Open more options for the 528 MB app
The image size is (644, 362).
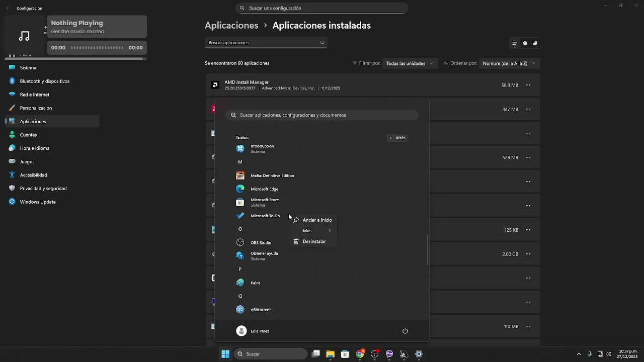coord(528,157)
